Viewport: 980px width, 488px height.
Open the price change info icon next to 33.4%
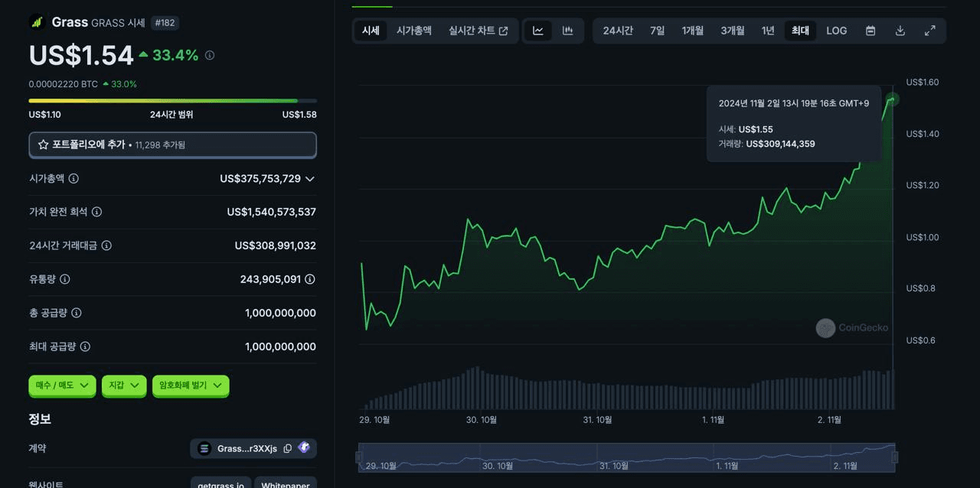(x=210, y=55)
